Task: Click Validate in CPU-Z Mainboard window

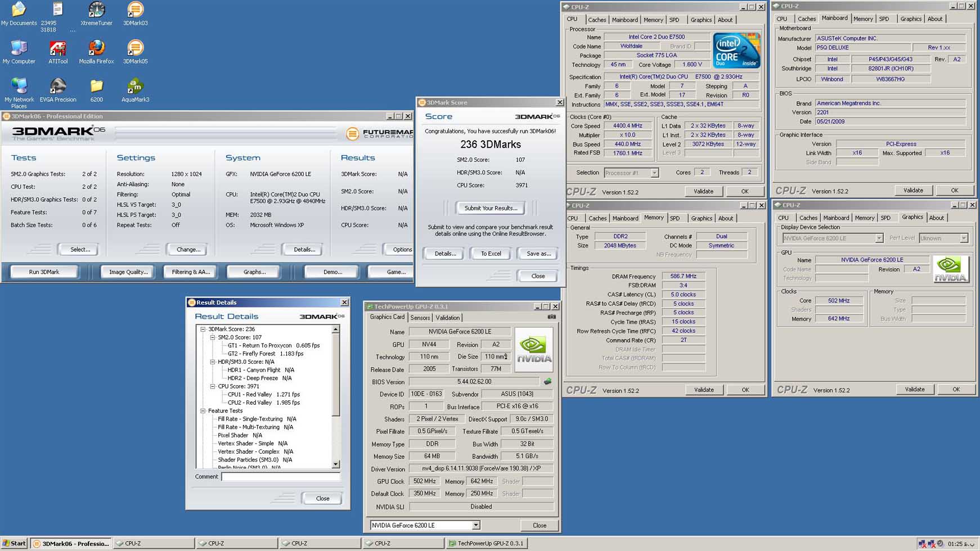Action: click(x=912, y=190)
